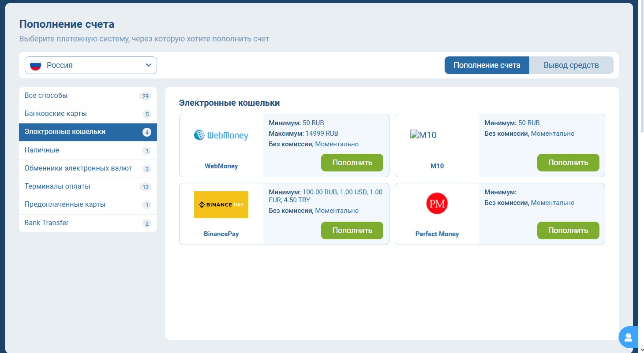
Task: Click WebMoney's Максимум: 14999 RUB text
Action: click(303, 134)
